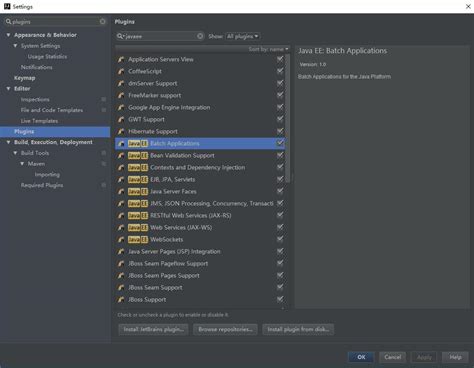This screenshot has height=368, width=474.
Task: Click the plugin search magnifier icon
Action: click(120, 36)
